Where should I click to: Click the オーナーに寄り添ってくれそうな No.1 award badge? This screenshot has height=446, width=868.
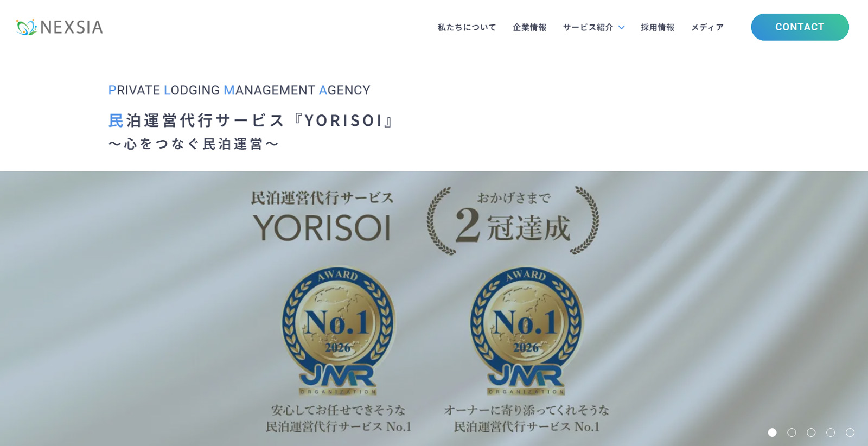(x=527, y=330)
